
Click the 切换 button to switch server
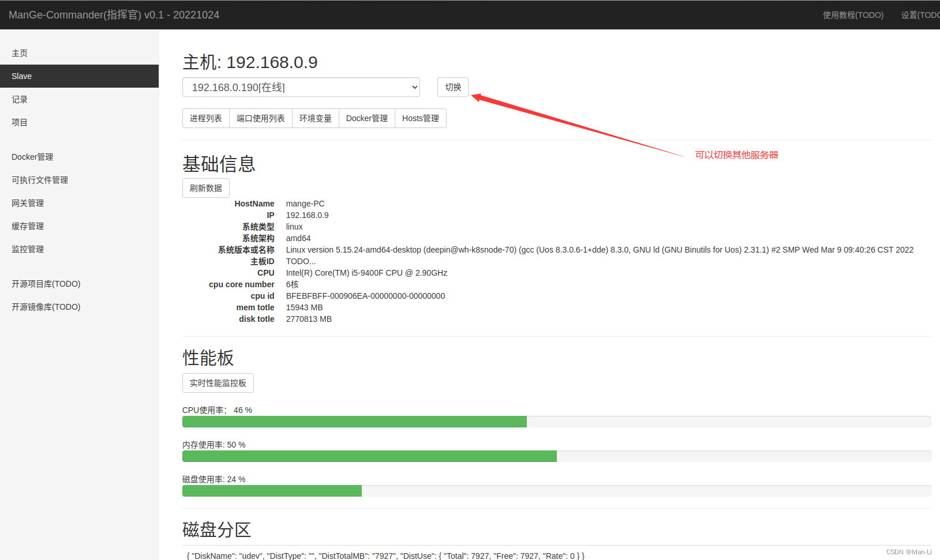[x=452, y=87]
